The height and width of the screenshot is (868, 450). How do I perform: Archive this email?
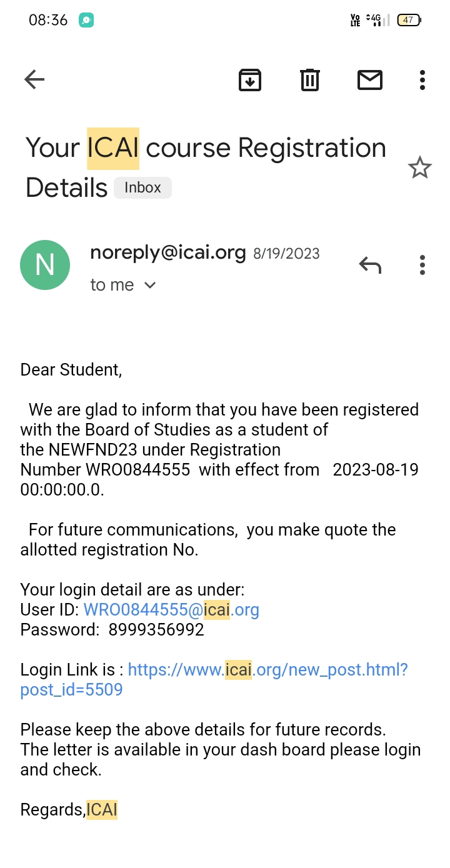[x=249, y=79]
